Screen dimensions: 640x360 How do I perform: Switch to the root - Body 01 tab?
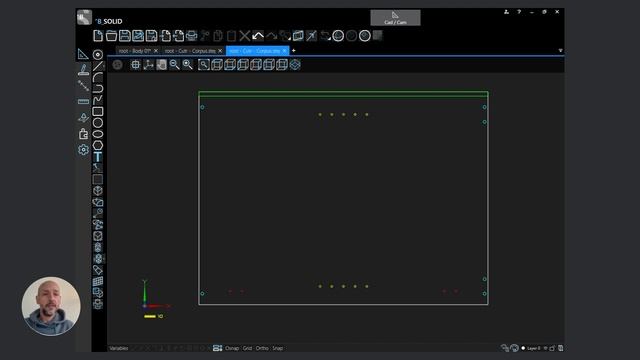[x=134, y=51]
